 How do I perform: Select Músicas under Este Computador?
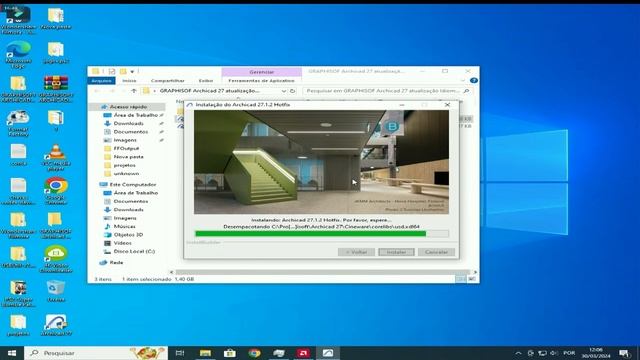(x=124, y=226)
